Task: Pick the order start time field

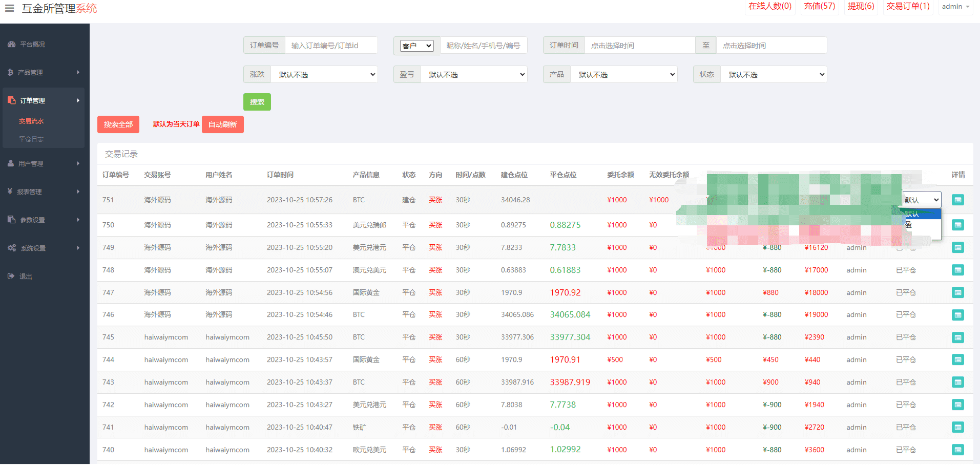Action: click(640, 45)
